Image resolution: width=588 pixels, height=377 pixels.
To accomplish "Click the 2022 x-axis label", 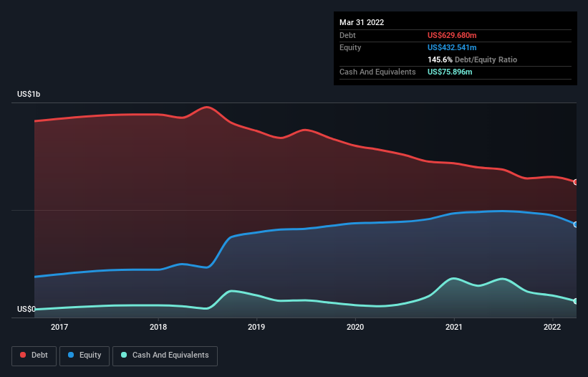I will point(552,327).
